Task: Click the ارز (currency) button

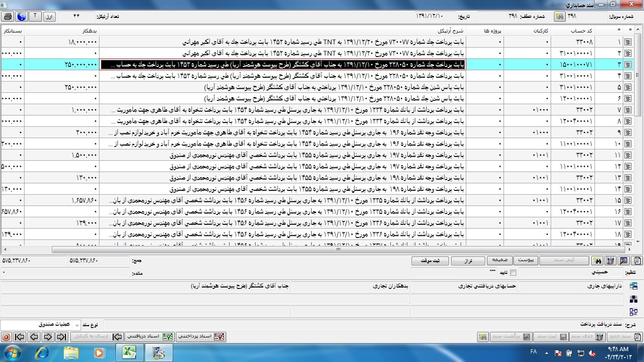Action: click(50, 16)
